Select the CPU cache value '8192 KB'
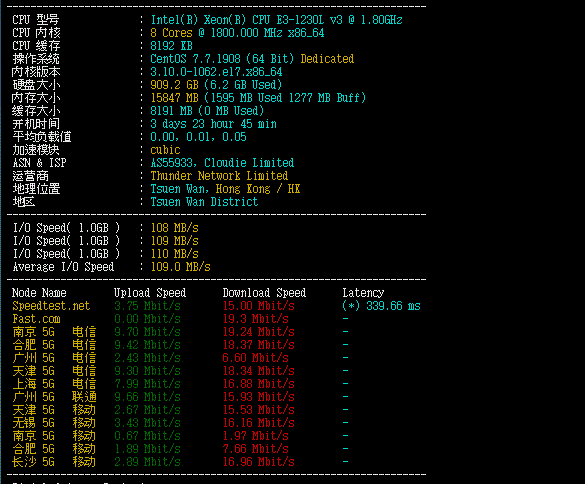Screen dimensions: 585x484 [171, 46]
